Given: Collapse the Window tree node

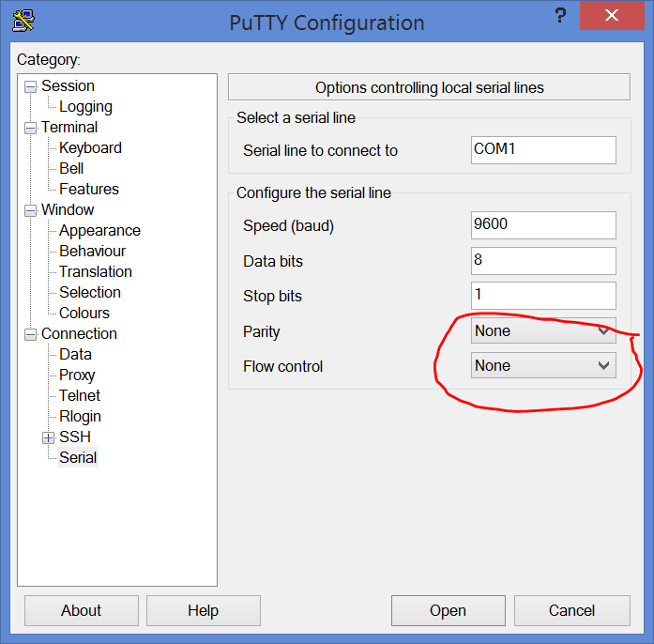Looking at the screenshot, I should coord(30,211).
